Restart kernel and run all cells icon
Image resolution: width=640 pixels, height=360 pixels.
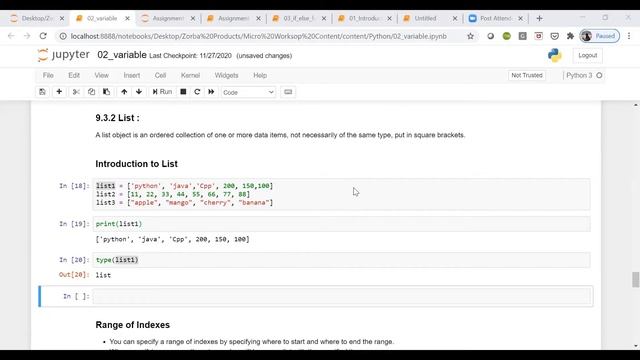tap(211, 92)
